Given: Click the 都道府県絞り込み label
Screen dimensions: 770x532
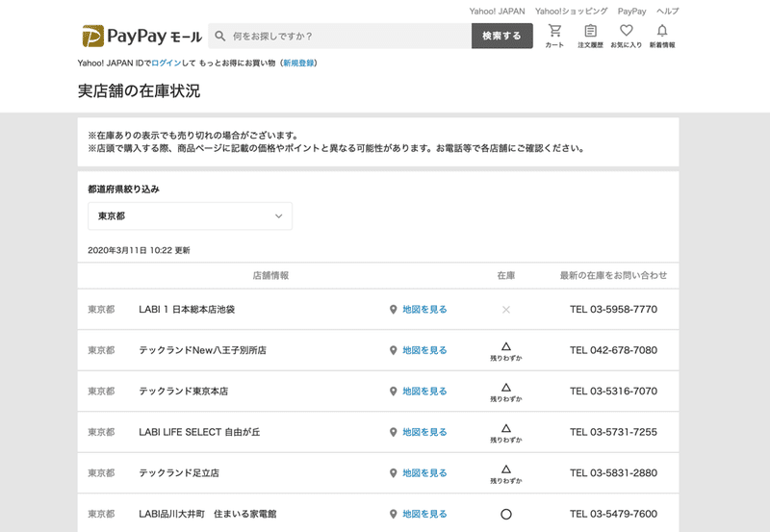Looking at the screenshot, I should click(124, 189).
